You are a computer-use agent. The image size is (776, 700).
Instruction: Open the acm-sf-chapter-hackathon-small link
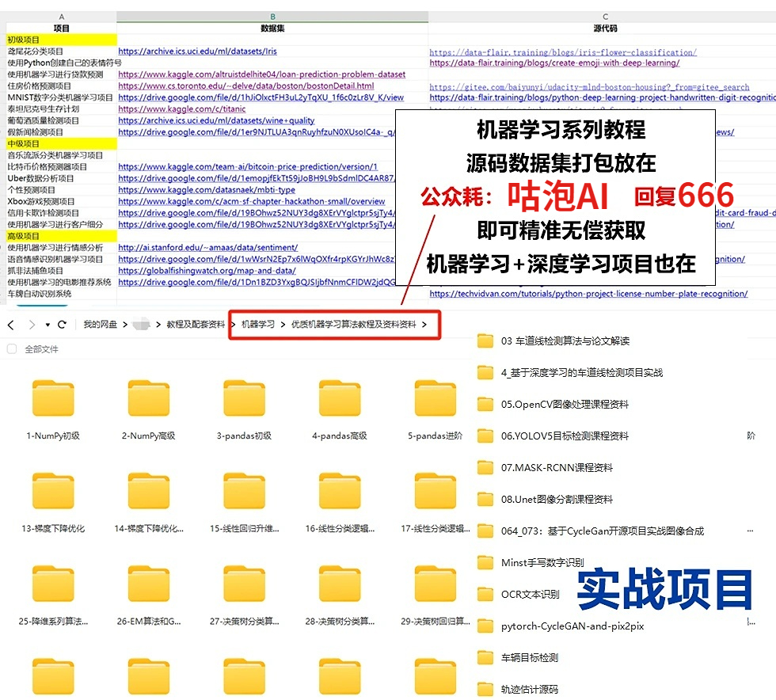click(x=252, y=201)
